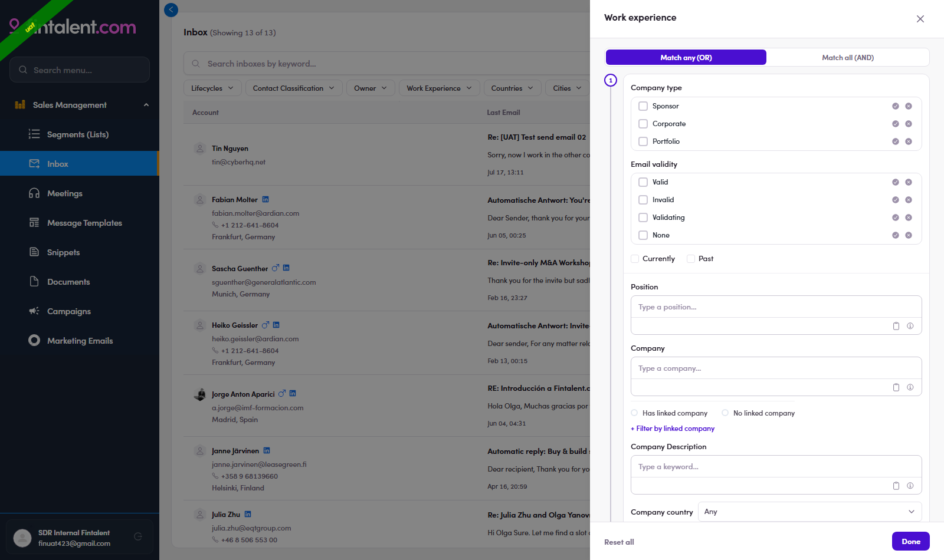The height and width of the screenshot is (560, 944).
Task: Click Heiko Geissler's gender icon
Action: coord(265,325)
